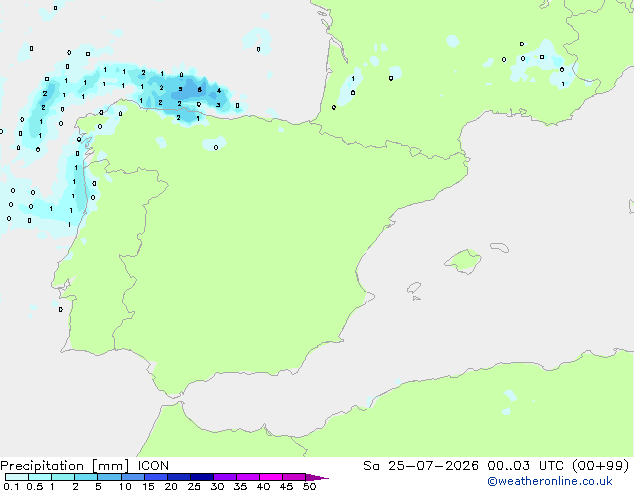Click the ICON model name label

point(153,466)
